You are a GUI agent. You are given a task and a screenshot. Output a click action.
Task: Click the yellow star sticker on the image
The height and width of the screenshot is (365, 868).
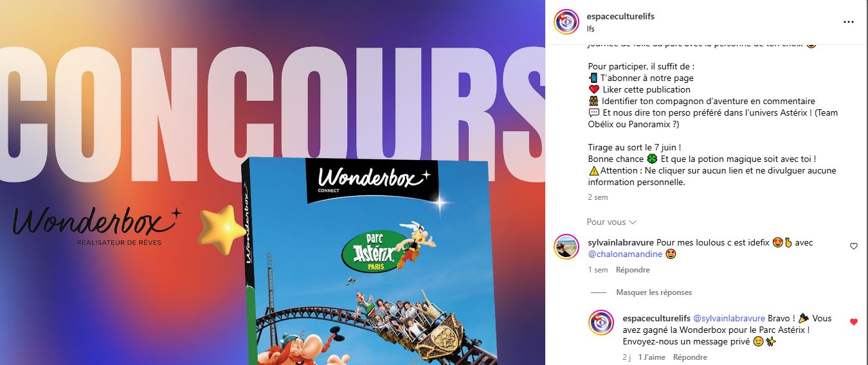222,227
